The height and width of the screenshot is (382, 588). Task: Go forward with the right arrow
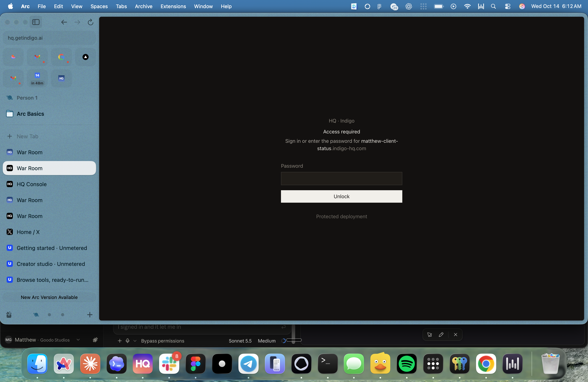(x=77, y=22)
